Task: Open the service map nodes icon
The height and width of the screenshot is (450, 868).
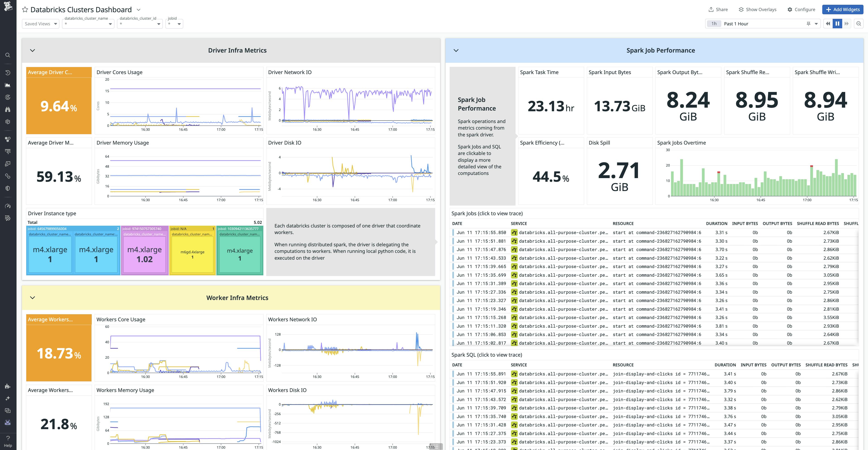Action: pos(7,139)
